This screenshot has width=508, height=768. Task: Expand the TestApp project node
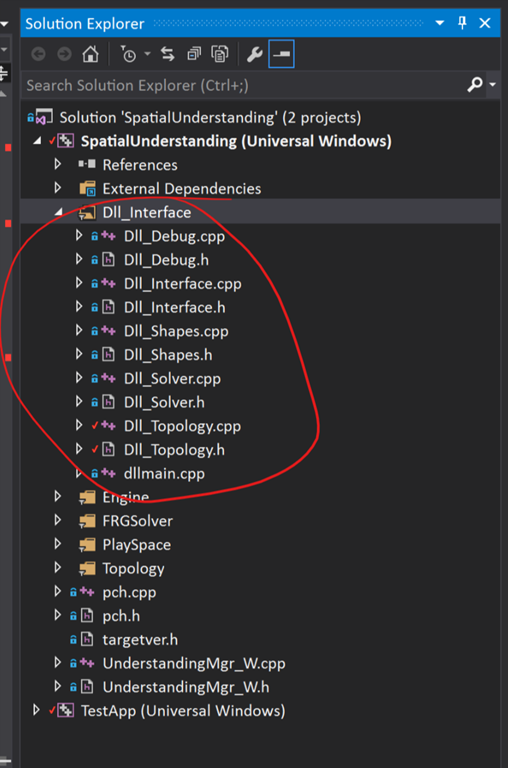pos(36,710)
